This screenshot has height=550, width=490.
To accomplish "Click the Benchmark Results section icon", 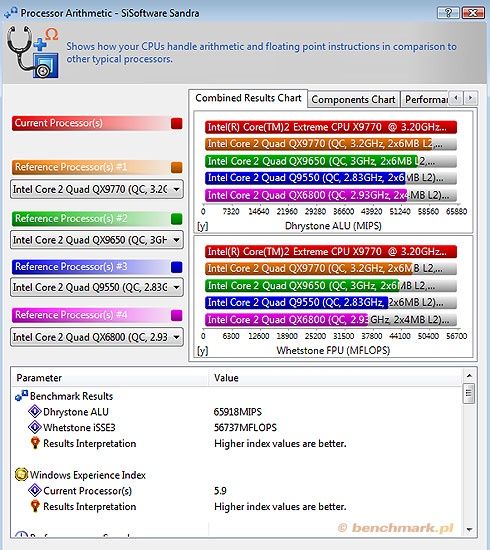I will point(21,396).
